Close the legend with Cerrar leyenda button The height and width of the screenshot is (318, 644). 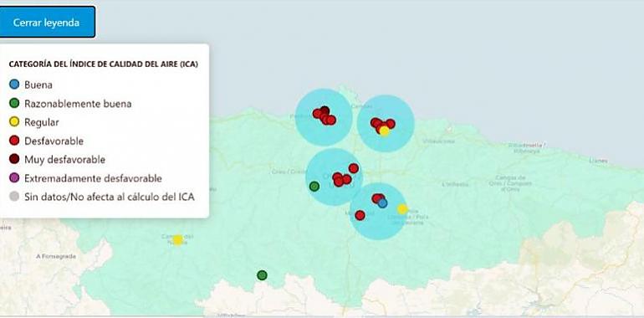tap(46, 23)
